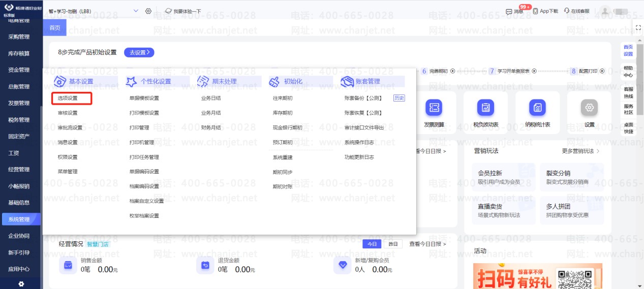Open 账套恢复【公测】 entry
This screenshot has height=289, width=644.
click(363, 113)
